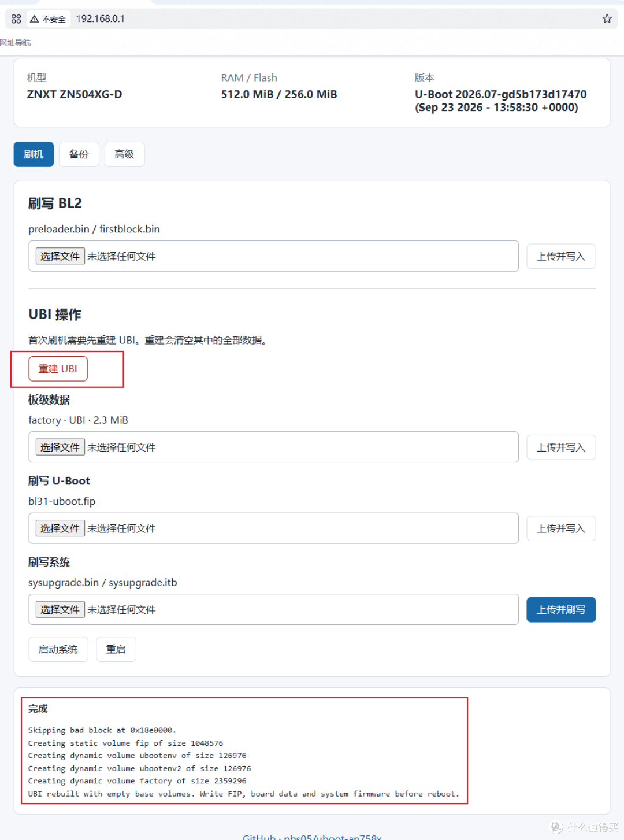The image size is (624, 840).
Task: Click the factory · UBI · 2.3 MiB text
Action: coord(78,420)
